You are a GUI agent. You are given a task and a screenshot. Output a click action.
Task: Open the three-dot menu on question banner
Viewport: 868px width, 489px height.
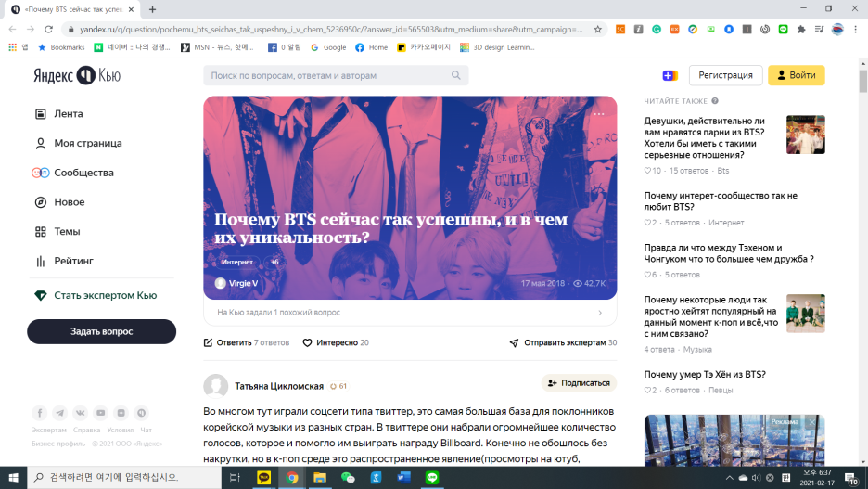(x=599, y=114)
